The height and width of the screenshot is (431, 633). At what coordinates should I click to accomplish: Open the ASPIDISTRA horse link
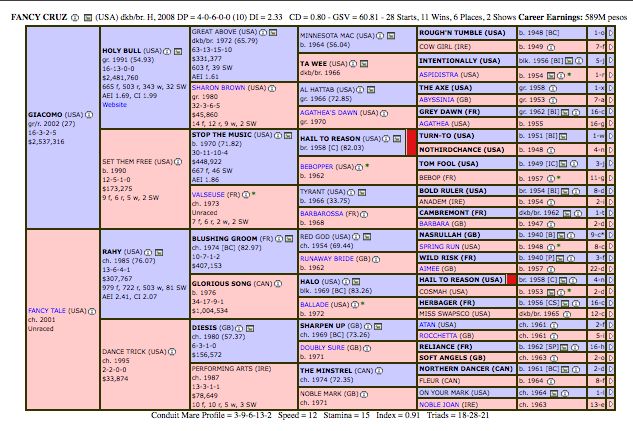coord(438,75)
